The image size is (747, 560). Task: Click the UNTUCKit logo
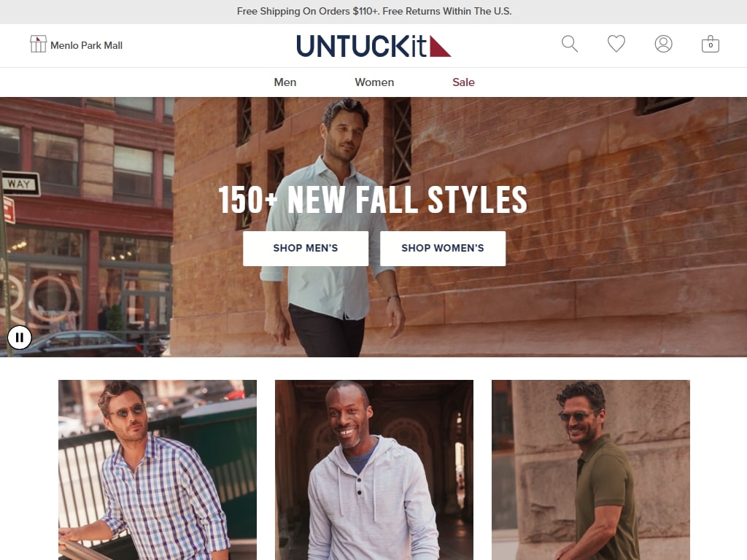coord(373,46)
